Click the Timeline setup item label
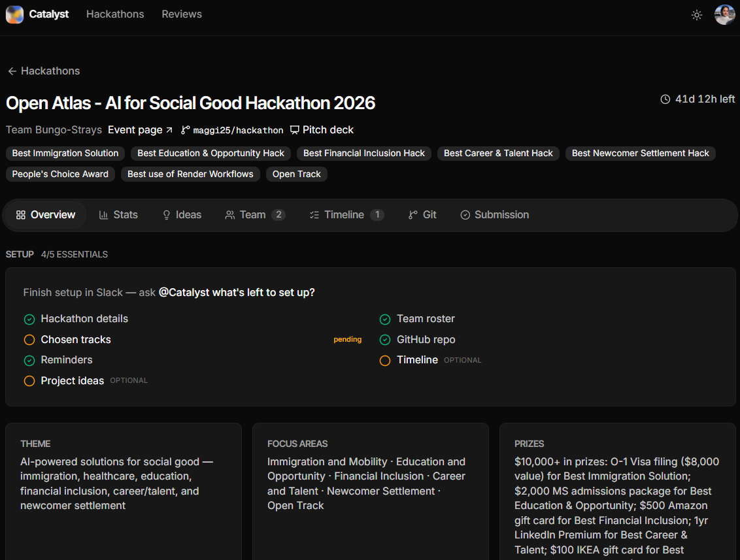 (x=417, y=360)
